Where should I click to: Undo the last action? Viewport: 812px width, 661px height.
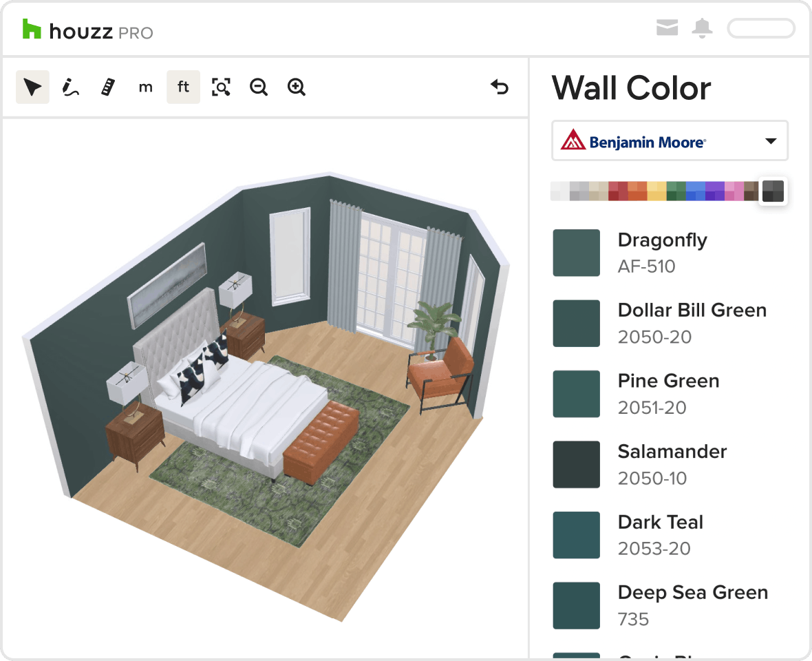click(x=500, y=87)
